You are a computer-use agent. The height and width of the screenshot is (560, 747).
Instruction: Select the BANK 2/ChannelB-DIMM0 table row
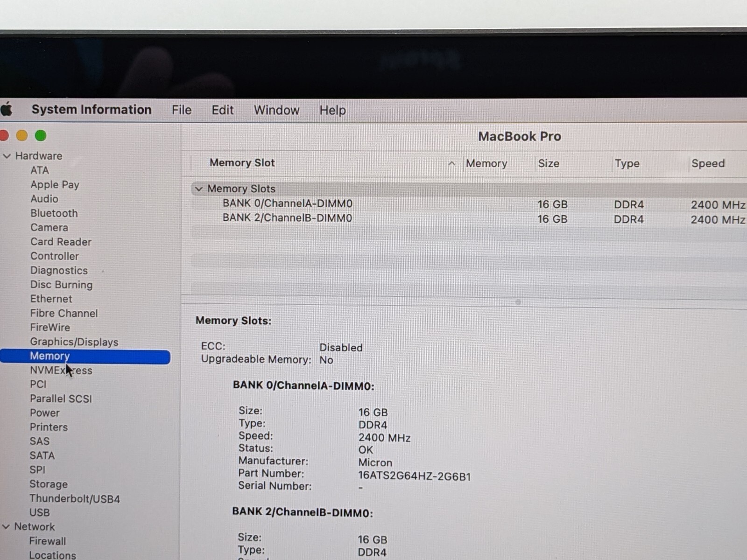coord(469,218)
